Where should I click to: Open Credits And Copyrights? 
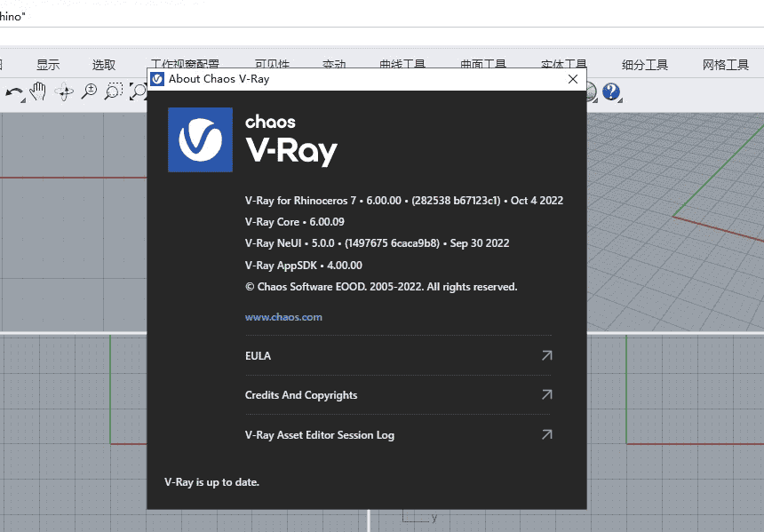click(x=301, y=395)
